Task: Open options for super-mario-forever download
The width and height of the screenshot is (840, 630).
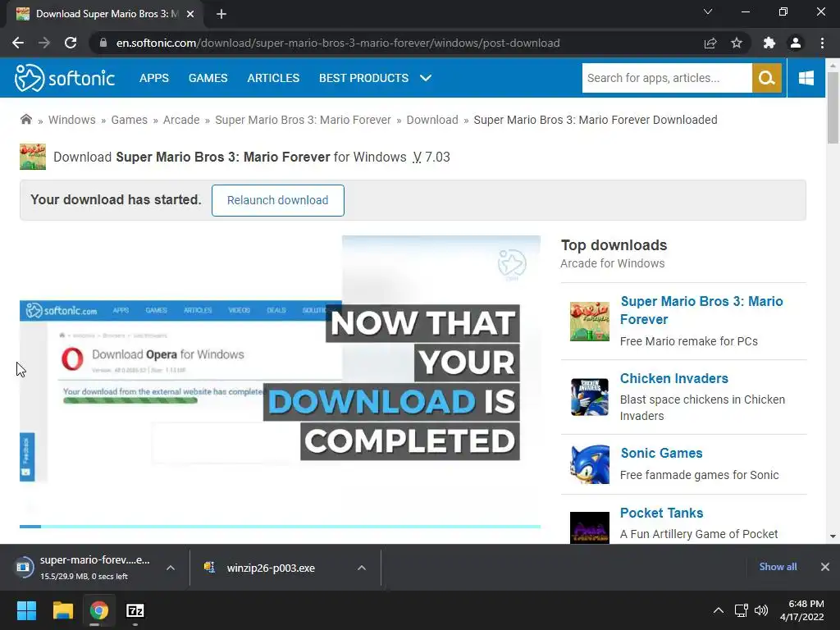Action: (x=171, y=568)
